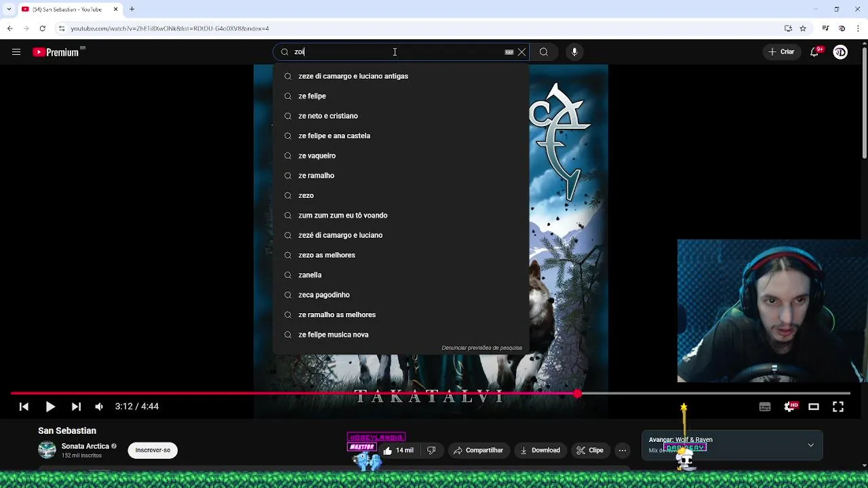Go back in Chrome
Viewport: 868px width, 488px height.
tap(10, 28)
